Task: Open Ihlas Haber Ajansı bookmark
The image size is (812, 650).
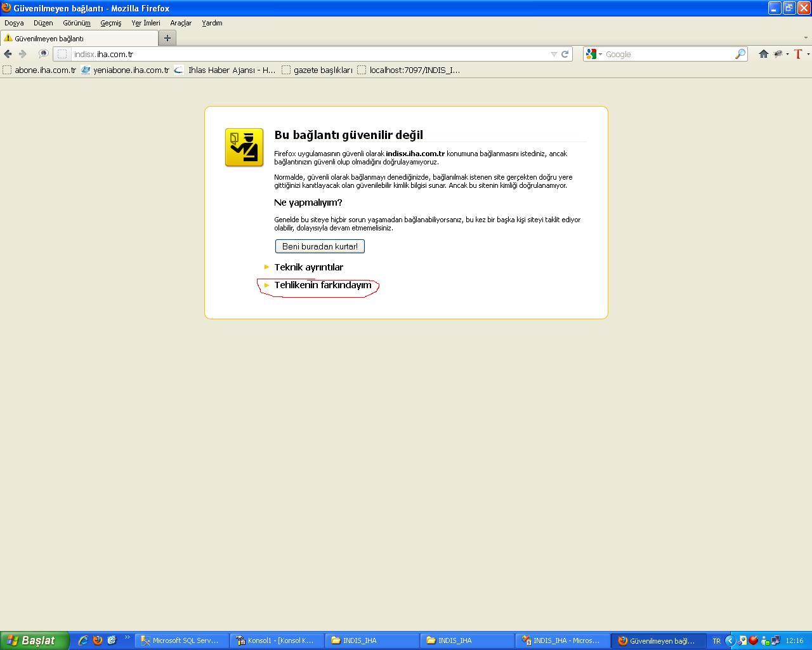Action: [x=225, y=70]
